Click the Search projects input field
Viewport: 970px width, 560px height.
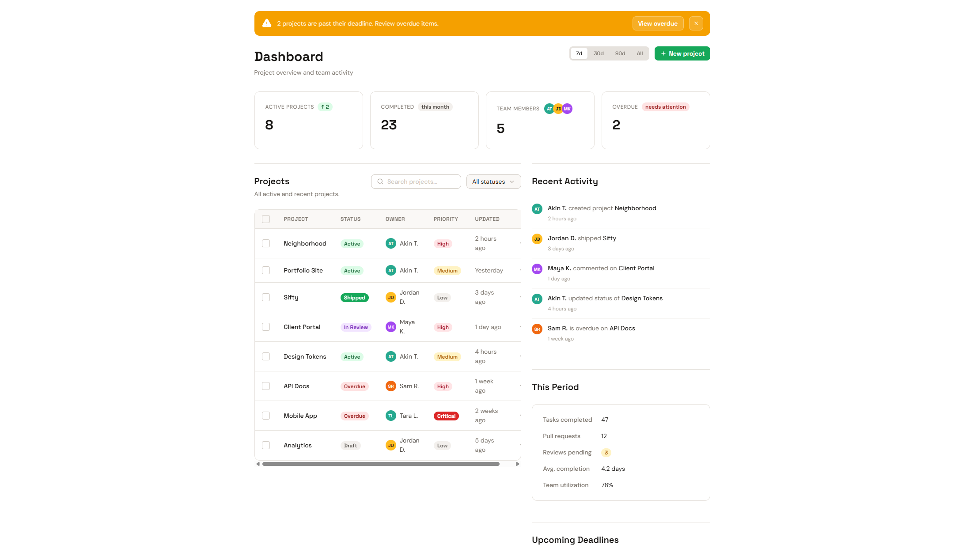(x=420, y=182)
